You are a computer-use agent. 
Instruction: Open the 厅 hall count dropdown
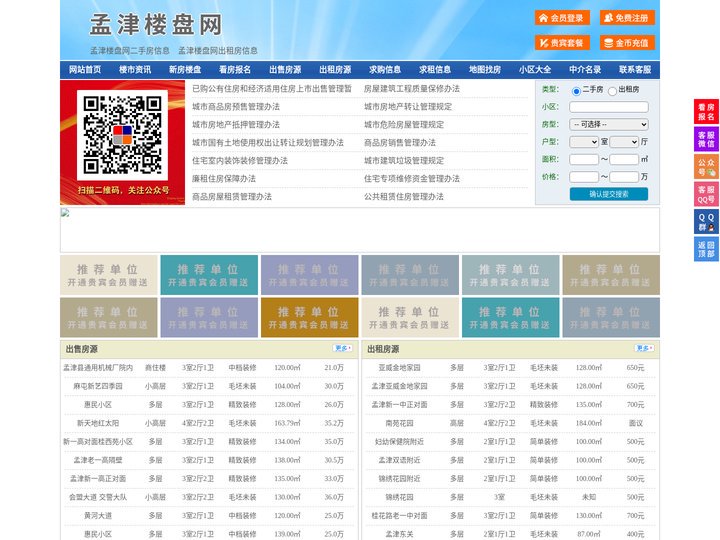tap(624, 142)
